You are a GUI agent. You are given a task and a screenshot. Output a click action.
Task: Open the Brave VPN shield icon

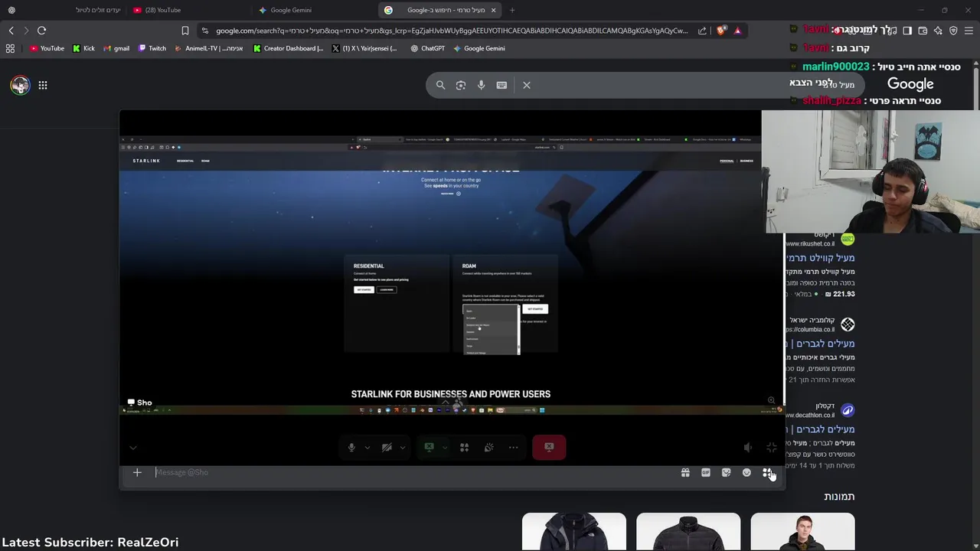(953, 31)
